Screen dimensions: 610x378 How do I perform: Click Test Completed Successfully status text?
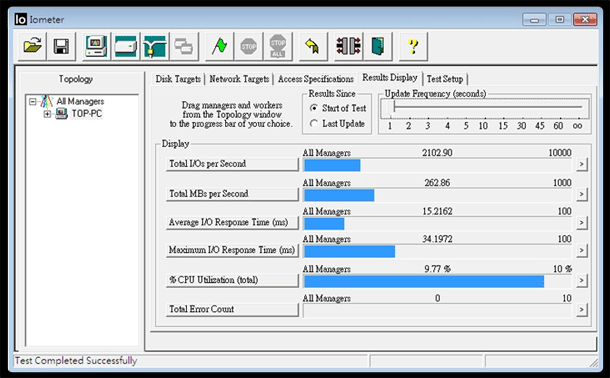tap(76, 360)
